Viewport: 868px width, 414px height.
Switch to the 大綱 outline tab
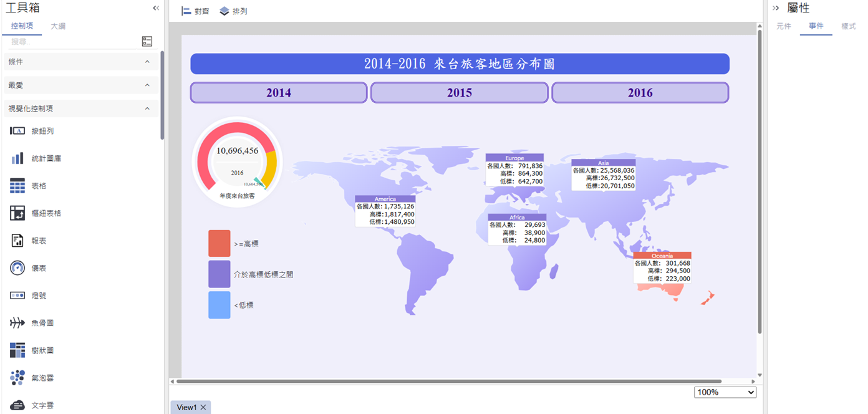(58, 26)
